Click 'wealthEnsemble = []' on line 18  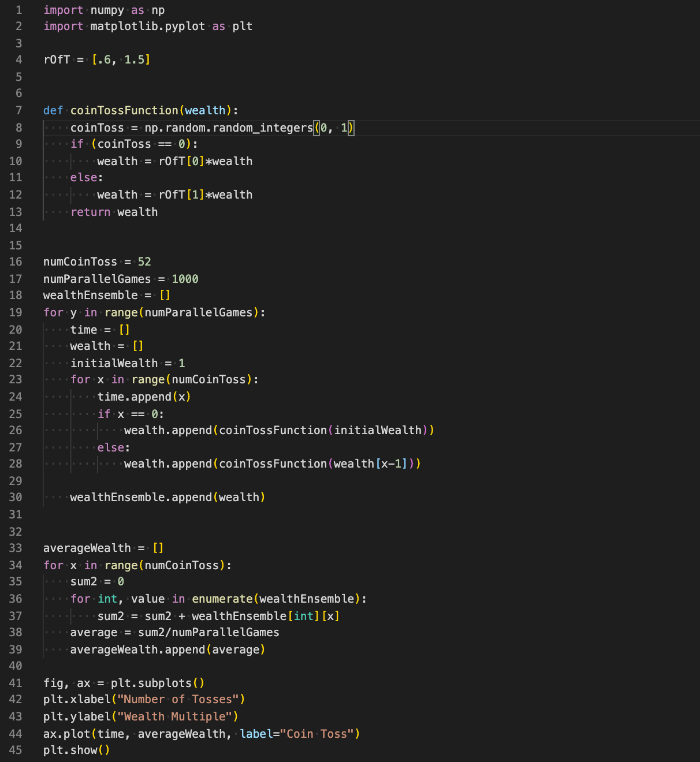click(x=107, y=295)
